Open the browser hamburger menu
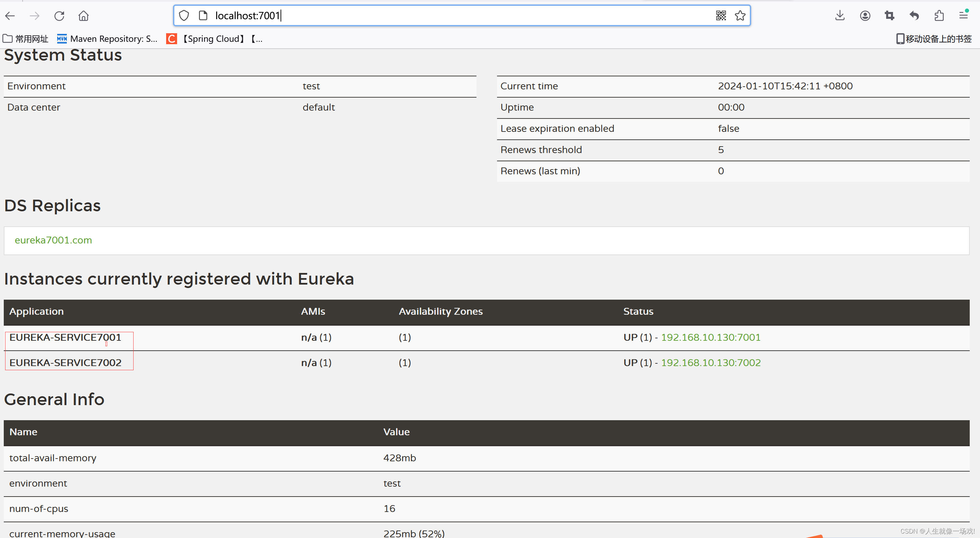The image size is (980, 538). 964,16
